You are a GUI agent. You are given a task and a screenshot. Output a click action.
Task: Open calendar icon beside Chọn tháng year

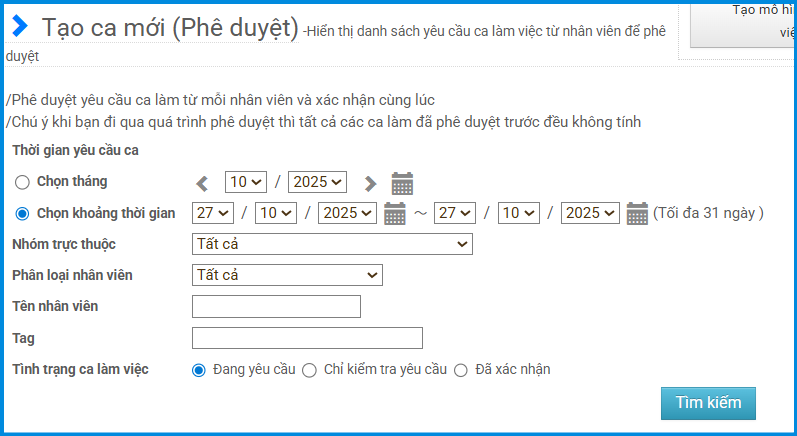click(x=402, y=183)
